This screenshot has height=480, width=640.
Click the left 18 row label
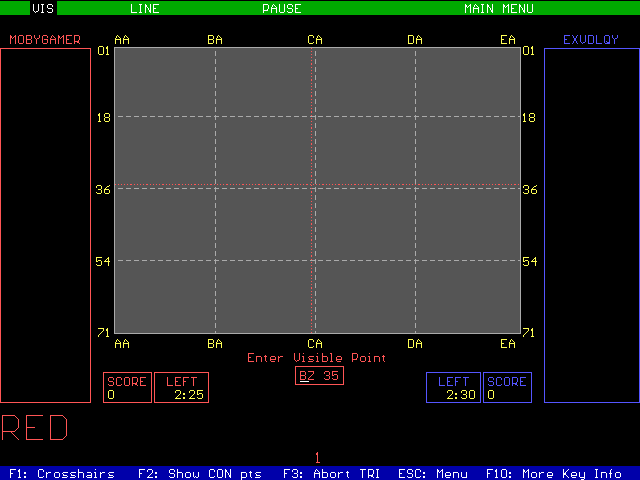pos(103,118)
